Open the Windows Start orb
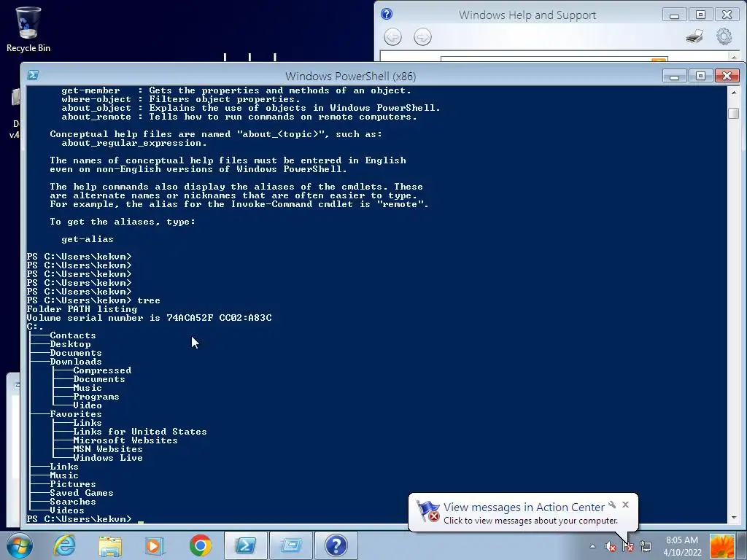Image resolution: width=747 pixels, height=560 pixels. 19,545
